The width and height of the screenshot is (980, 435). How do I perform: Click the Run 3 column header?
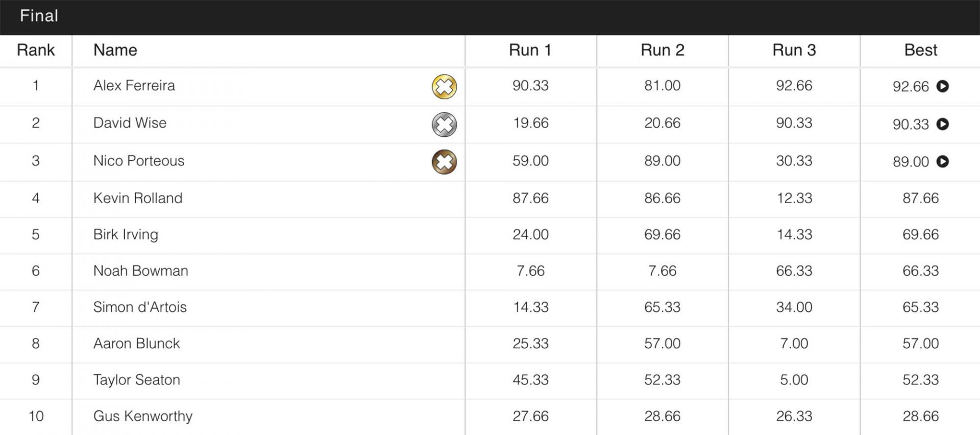tap(794, 50)
